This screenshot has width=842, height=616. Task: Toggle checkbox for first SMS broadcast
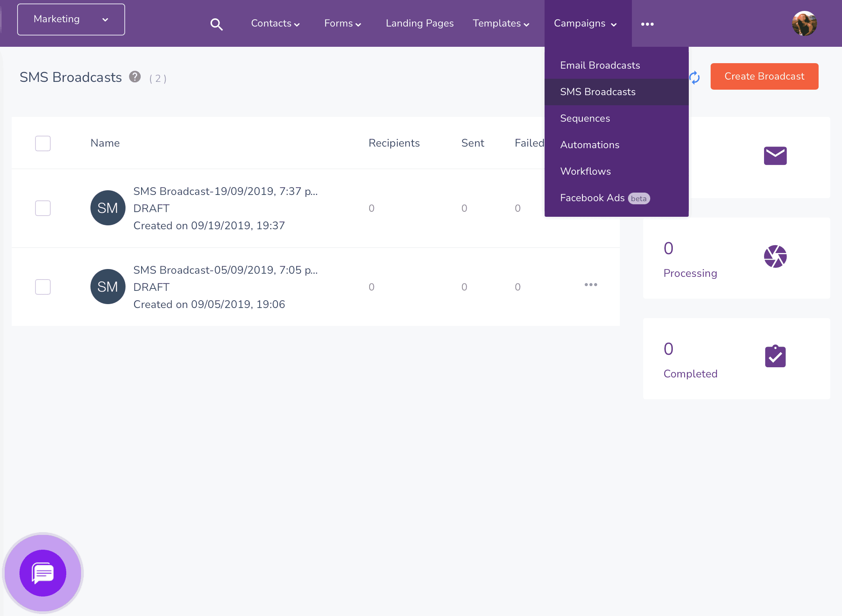(x=42, y=208)
